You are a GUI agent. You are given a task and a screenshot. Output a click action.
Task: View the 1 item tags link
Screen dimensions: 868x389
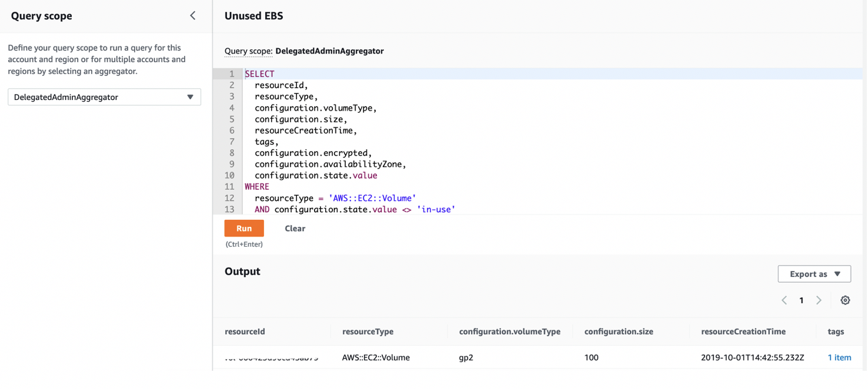839,357
